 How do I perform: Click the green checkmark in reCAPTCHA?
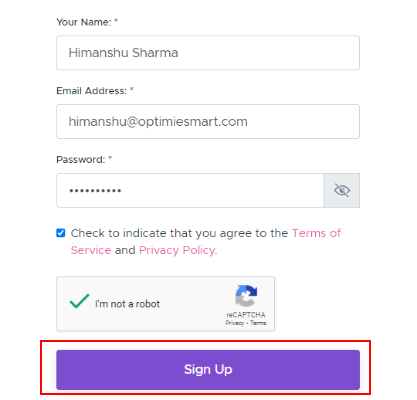(79, 301)
